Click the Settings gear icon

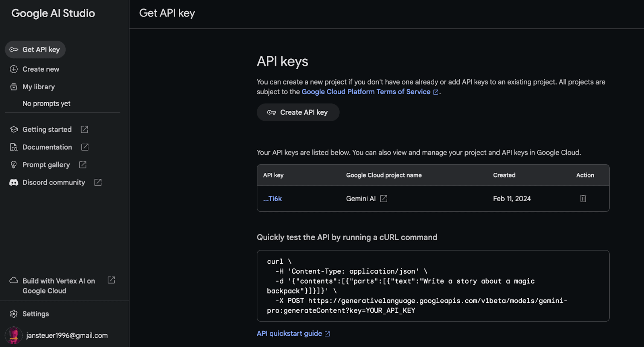[14, 314]
